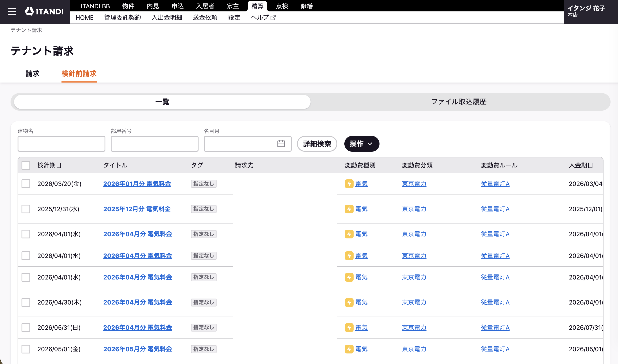Image resolution: width=618 pixels, height=364 pixels.
Task: Click the テナント請求 breadcrumb
Action: (26, 30)
